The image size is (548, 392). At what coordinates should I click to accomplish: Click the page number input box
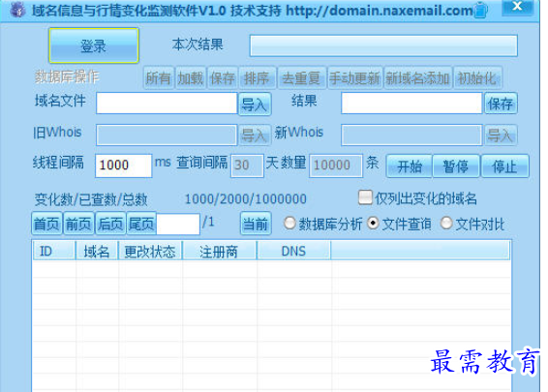pyautogui.click(x=178, y=224)
